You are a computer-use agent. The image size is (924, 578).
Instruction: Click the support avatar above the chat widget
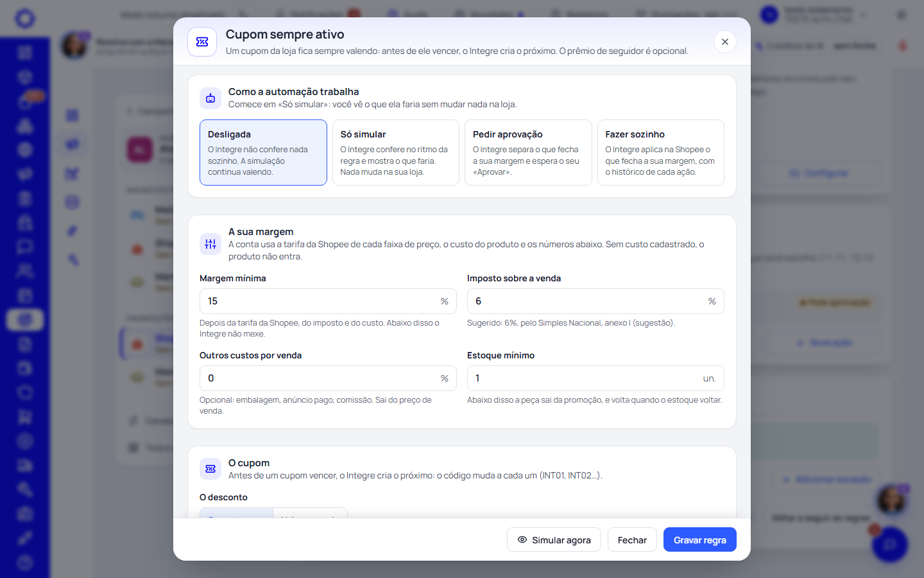(891, 500)
